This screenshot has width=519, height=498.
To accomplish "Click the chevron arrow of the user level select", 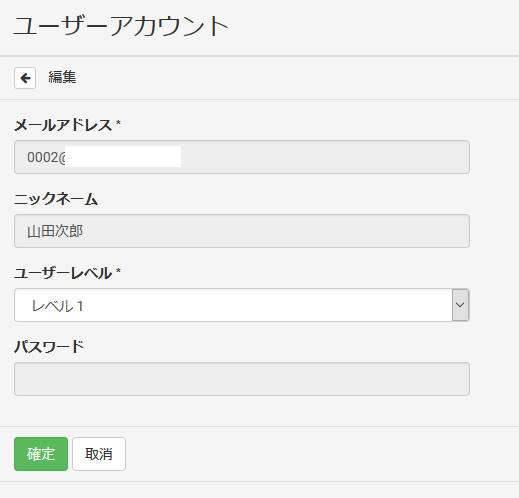I will tap(460, 305).
